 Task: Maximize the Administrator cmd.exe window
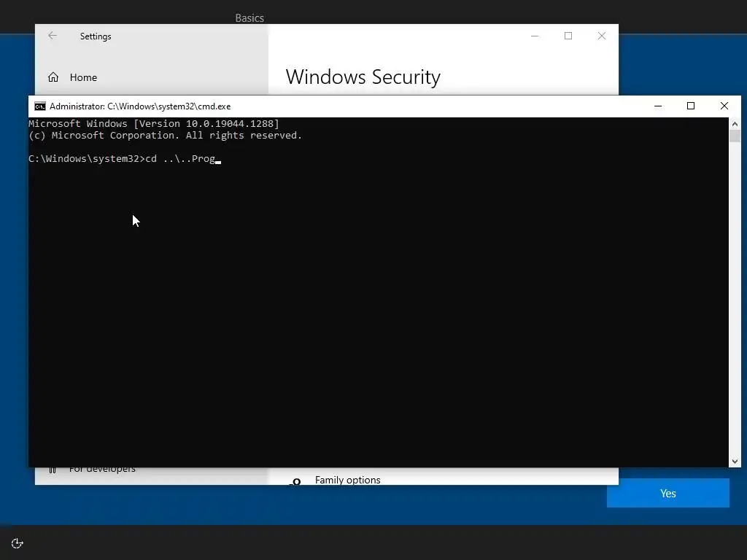pyautogui.click(x=691, y=106)
